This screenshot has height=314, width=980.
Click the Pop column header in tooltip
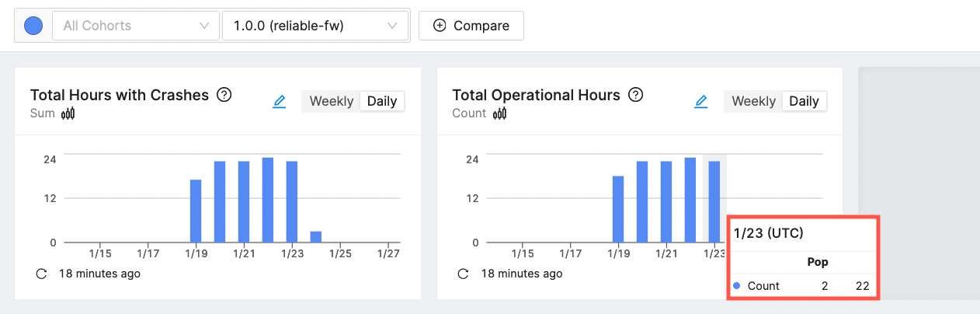point(818,262)
